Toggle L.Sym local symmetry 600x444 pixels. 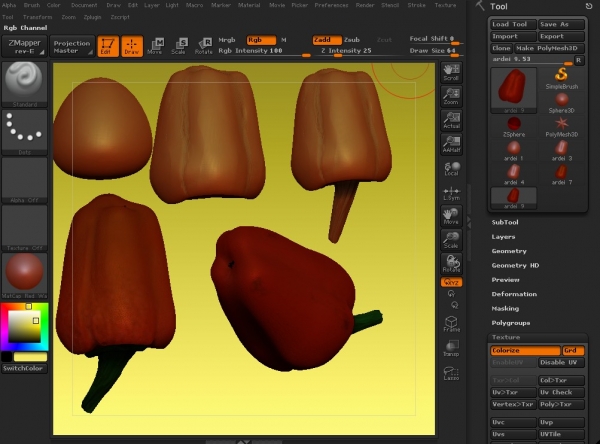click(452, 193)
